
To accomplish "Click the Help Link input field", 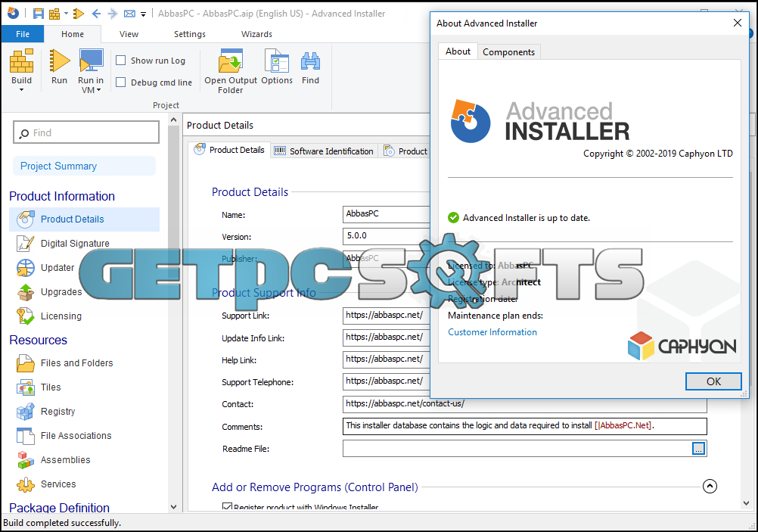I will 387,359.
